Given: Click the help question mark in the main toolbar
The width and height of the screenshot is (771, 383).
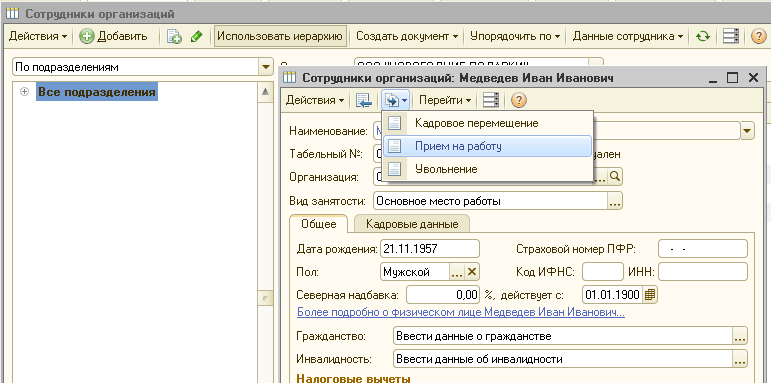Looking at the screenshot, I should (759, 36).
